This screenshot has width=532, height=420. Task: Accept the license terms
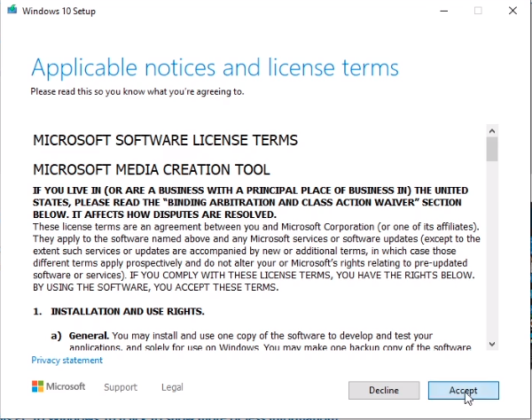pyautogui.click(x=463, y=390)
